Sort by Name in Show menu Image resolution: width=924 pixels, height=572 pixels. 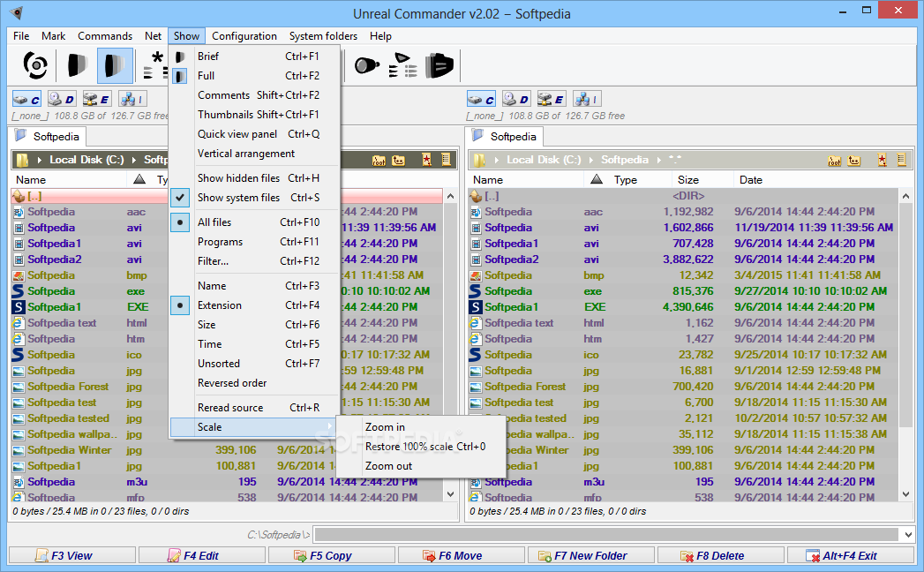pyautogui.click(x=254, y=286)
